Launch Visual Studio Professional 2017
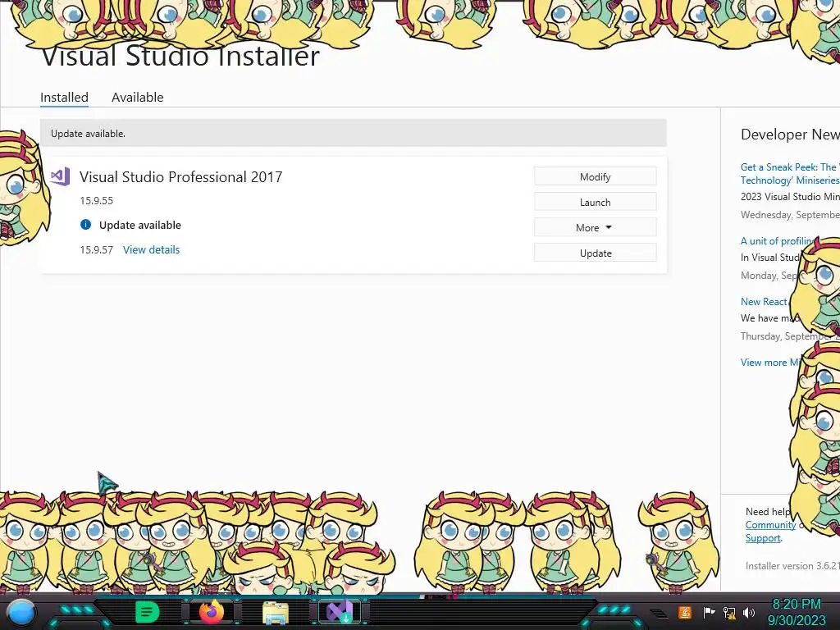This screenshot has height=630, width=840. 596,202
